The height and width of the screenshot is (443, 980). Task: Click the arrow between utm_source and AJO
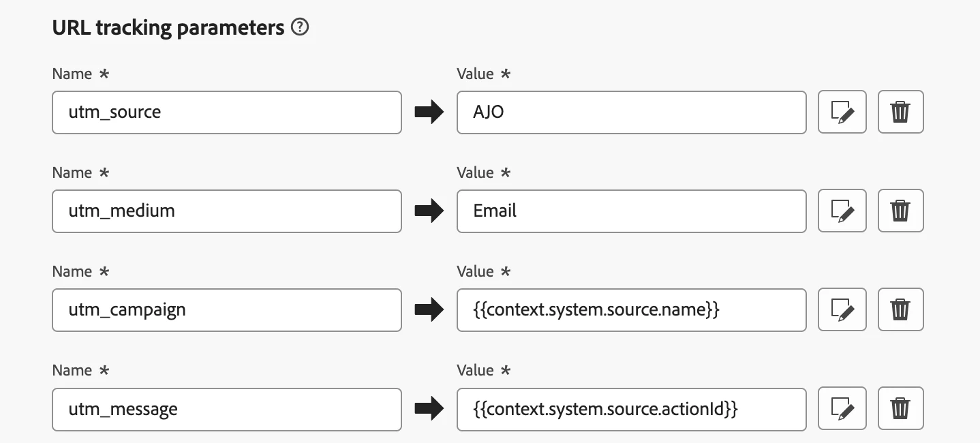point(429,112)
